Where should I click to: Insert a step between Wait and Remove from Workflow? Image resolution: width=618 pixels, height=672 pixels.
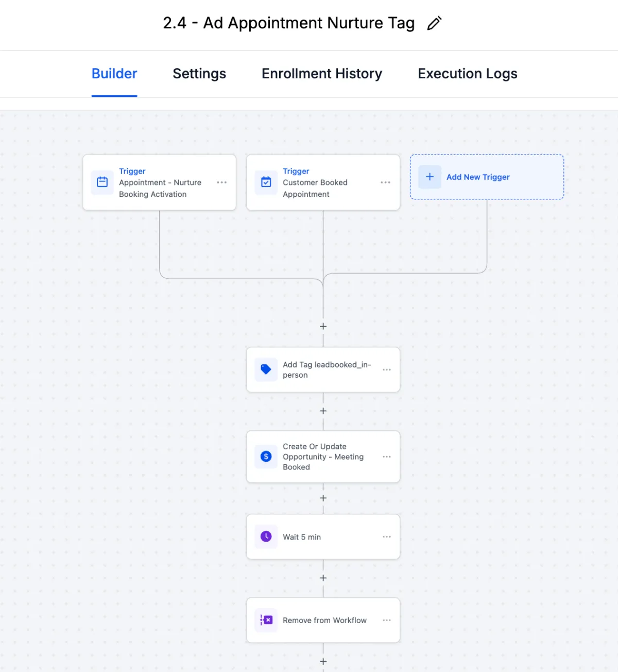[x=323, y=578]
